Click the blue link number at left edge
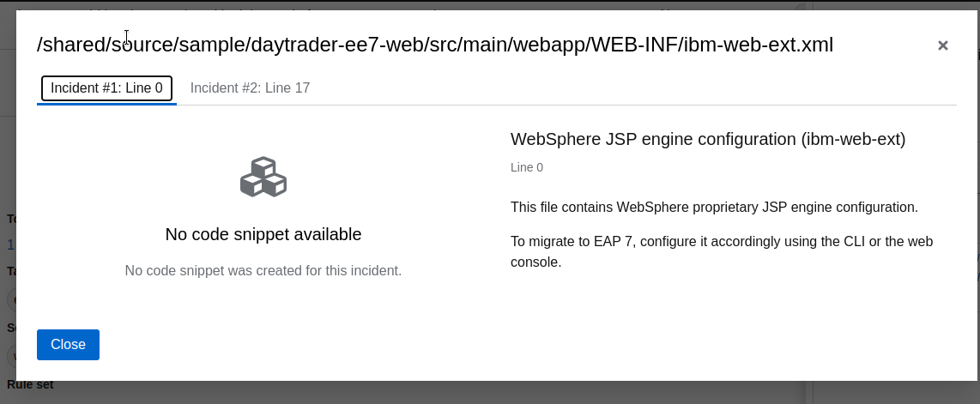The height and width of the screenshot is (404, 980). click(10, 244)
